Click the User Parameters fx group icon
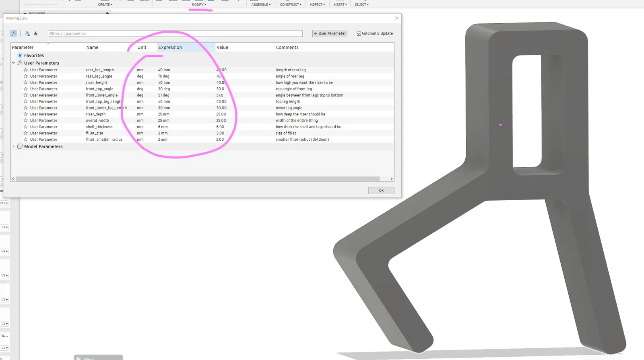644x360 pixels. click(x=20, y=63)
